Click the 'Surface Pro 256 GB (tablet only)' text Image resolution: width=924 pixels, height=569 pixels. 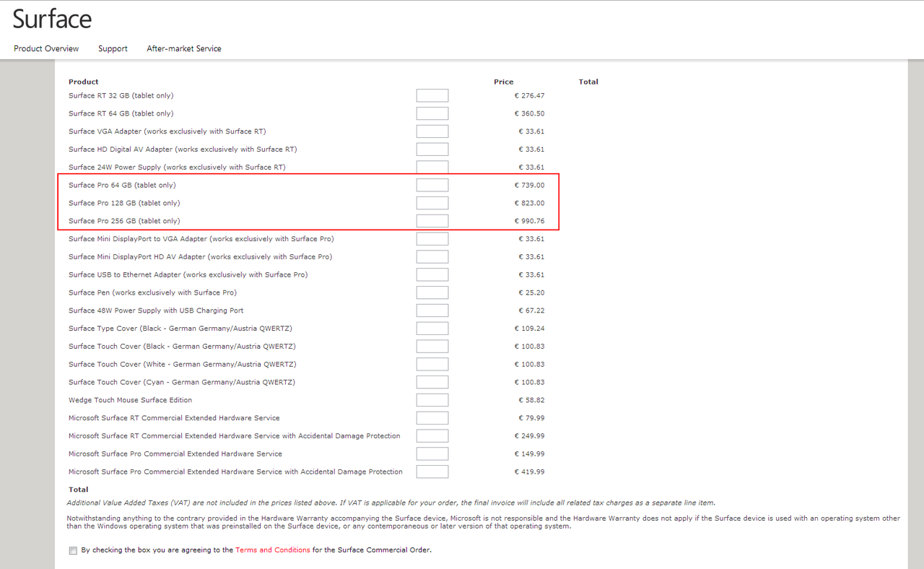coord(124,221)
